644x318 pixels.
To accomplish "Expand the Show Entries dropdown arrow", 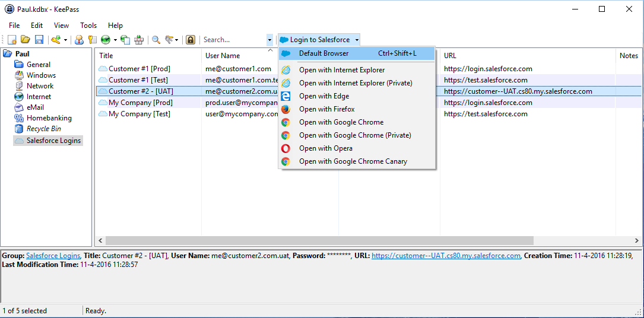I will pyautogui.click(x=177, y=40).
